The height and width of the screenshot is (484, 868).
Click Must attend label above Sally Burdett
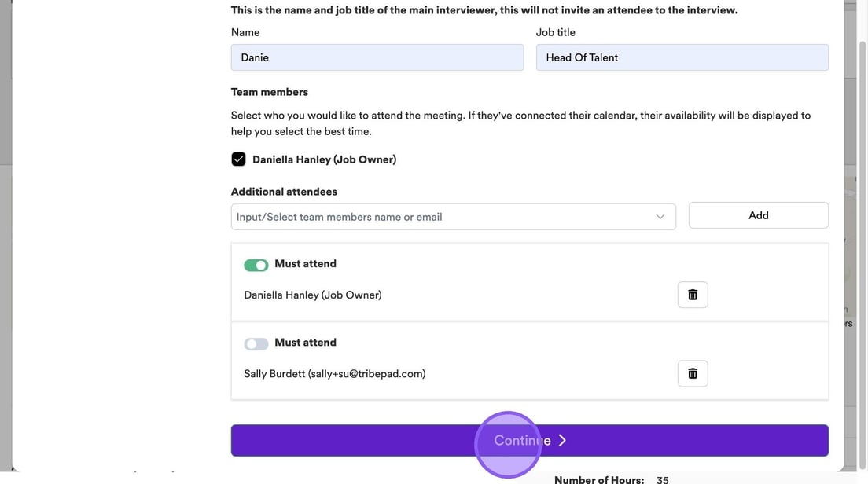(x=305, y=343)
